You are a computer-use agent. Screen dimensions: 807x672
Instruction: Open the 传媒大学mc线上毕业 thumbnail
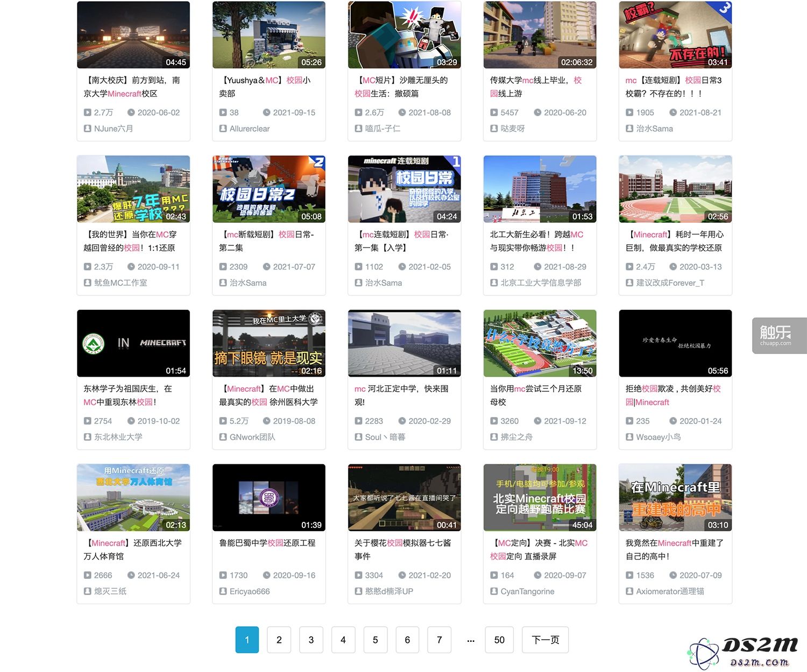540,34
